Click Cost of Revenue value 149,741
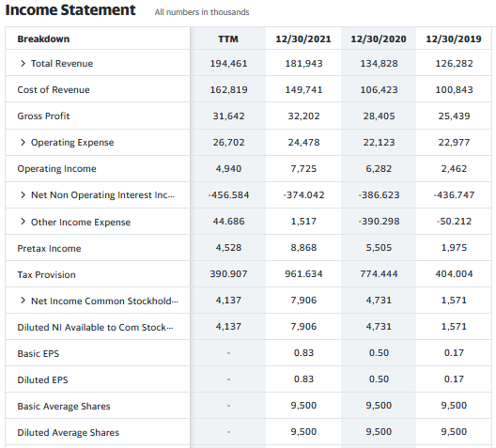The height and width of the screenshot is (448, 496). [303, 90]
